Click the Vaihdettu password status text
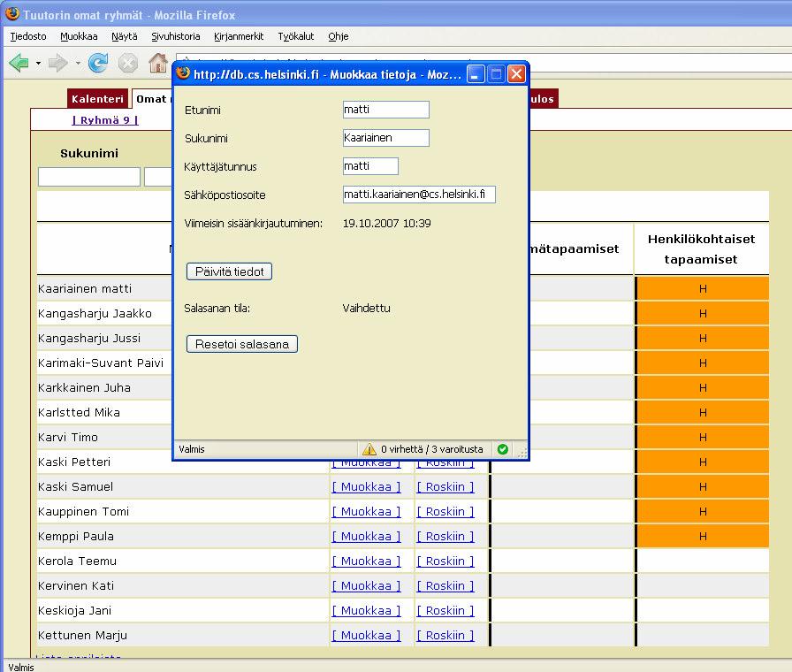Screen dimensions: 792x672 [x=366, y=309]
